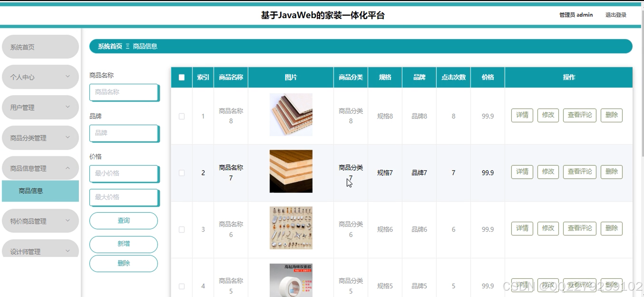644x297 pixels.
Task: Open the hardware fittings image in row 3
Action: pos(291,228)
